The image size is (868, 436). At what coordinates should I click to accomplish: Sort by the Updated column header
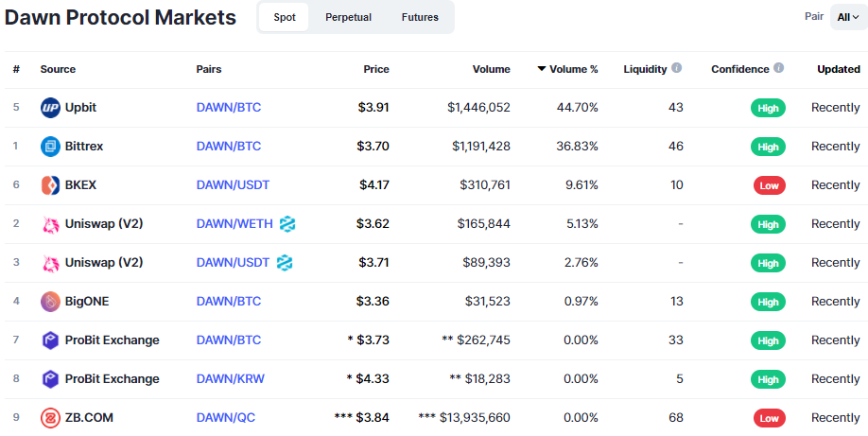point(839,69)
